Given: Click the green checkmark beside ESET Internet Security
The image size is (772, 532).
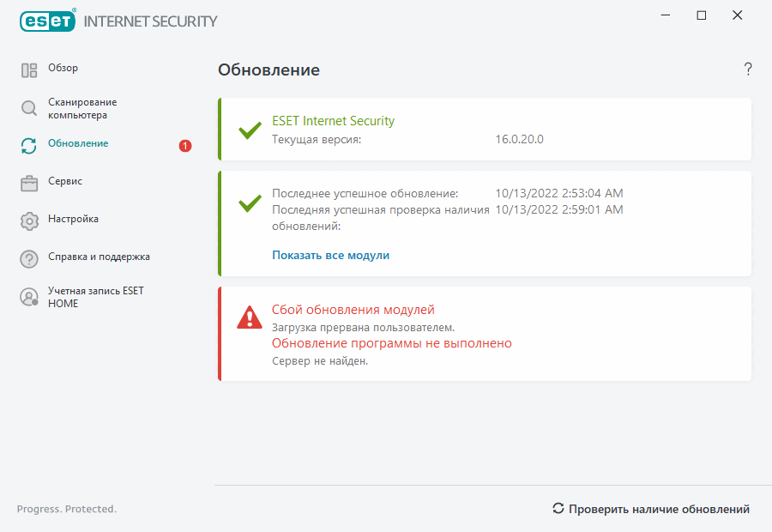Looking at the screenshot, I should pyautogui.click(x=249, y=130).
